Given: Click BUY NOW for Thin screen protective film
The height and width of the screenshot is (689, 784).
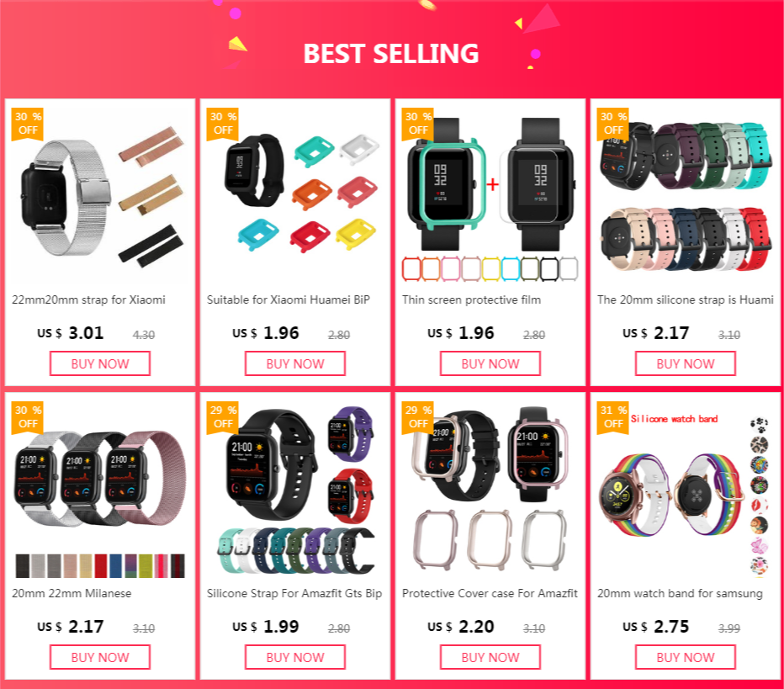Looking at the screenshot, I should point(490,363).
